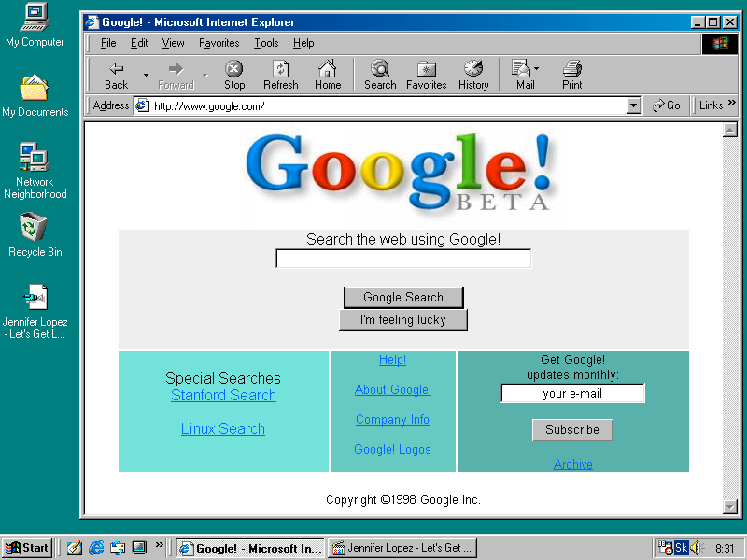Click the Google search text box
Viewport: 747px width, 560px height.
(x=403, y=259)
